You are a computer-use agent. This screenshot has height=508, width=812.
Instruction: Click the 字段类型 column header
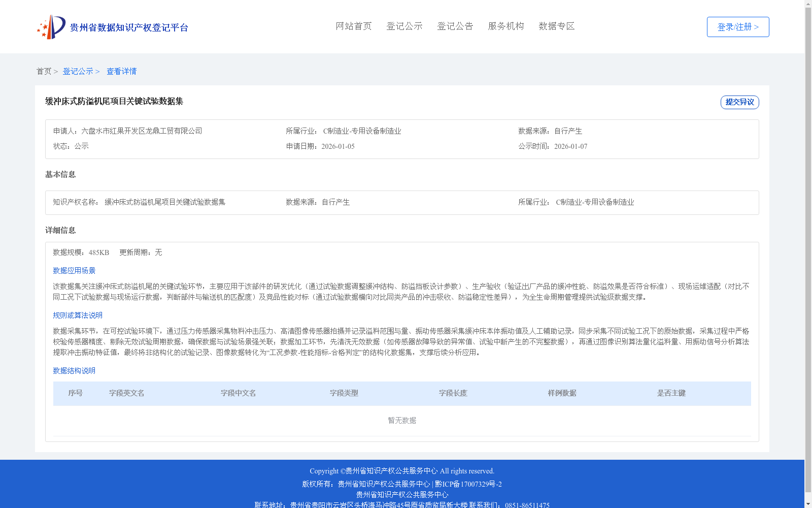point(344,393)
